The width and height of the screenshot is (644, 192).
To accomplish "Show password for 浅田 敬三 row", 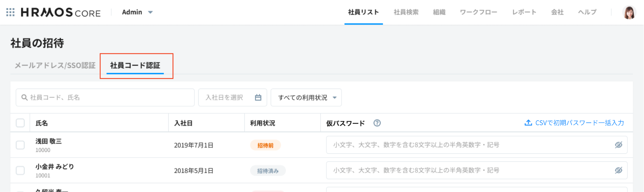I will pyautogui.click(x=618, y=145).
